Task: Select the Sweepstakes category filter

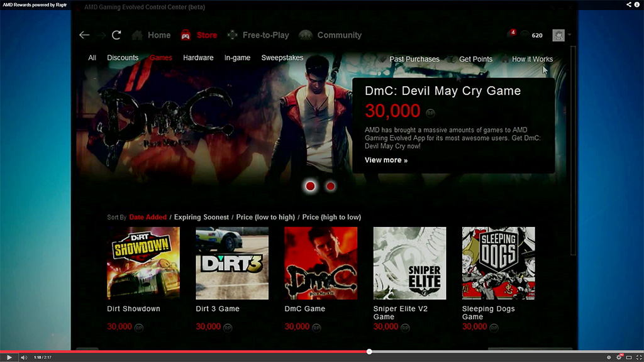Action: [x=282, y=58]
